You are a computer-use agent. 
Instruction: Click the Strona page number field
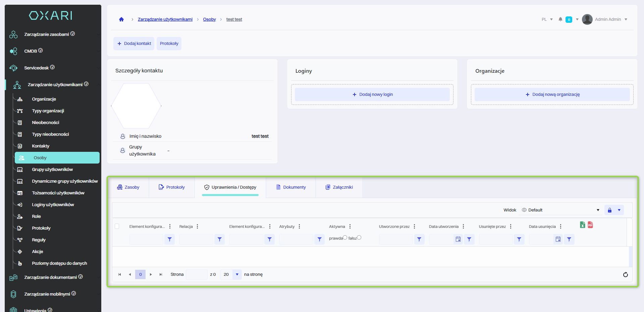197,274
